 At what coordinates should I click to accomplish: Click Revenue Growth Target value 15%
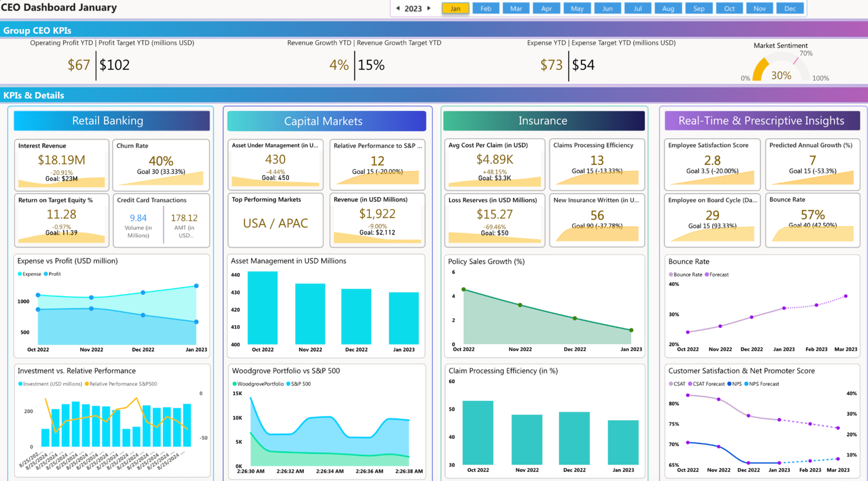372,65
